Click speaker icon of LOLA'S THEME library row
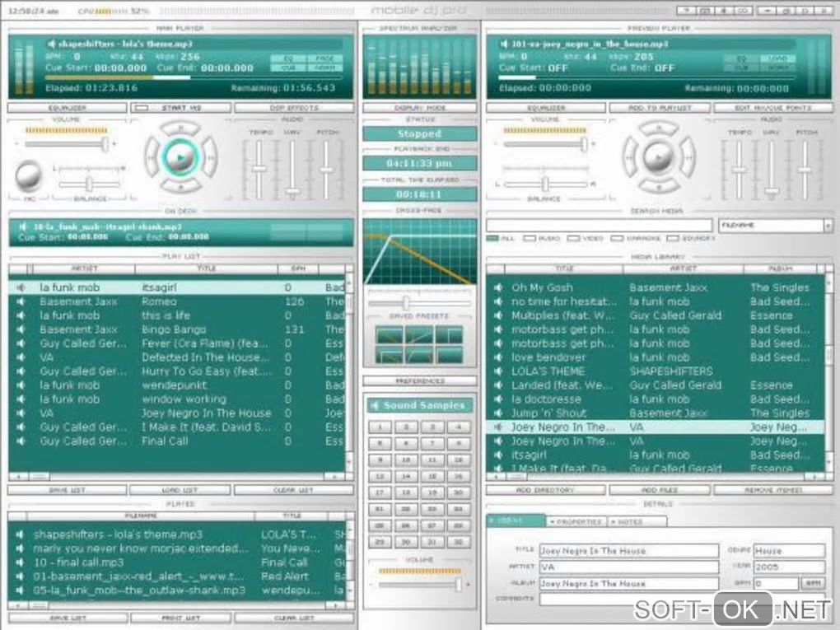The width and height of the screenshot is (840, 630). [x=498, y=371]
